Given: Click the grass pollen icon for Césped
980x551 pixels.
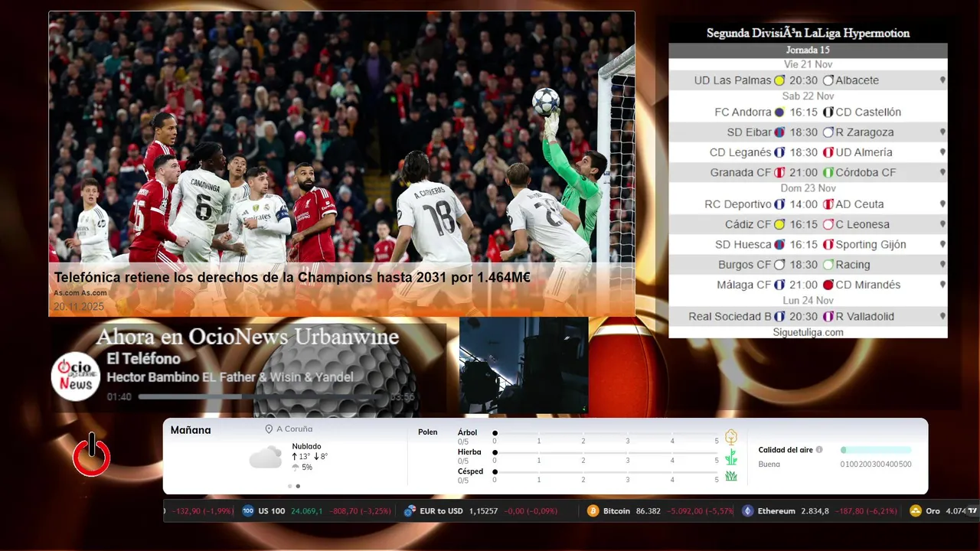Looking at the screenshot, I should [731, 476].
